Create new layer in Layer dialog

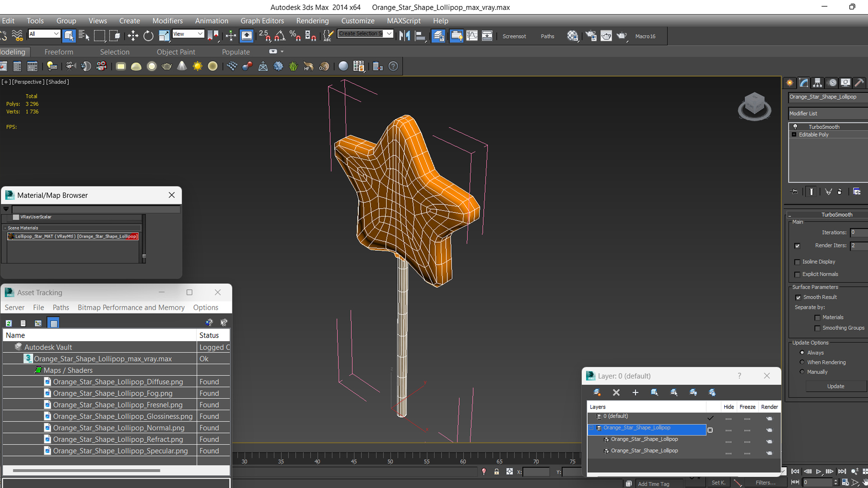597,392
